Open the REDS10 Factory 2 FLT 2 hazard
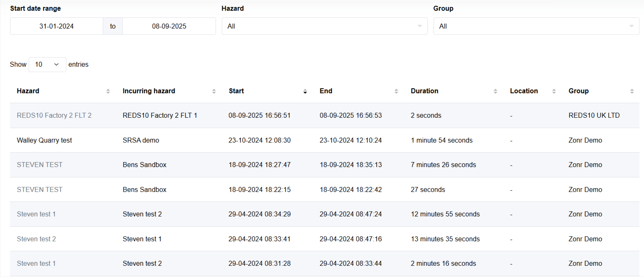644x277 pixels. click(54, 115)
